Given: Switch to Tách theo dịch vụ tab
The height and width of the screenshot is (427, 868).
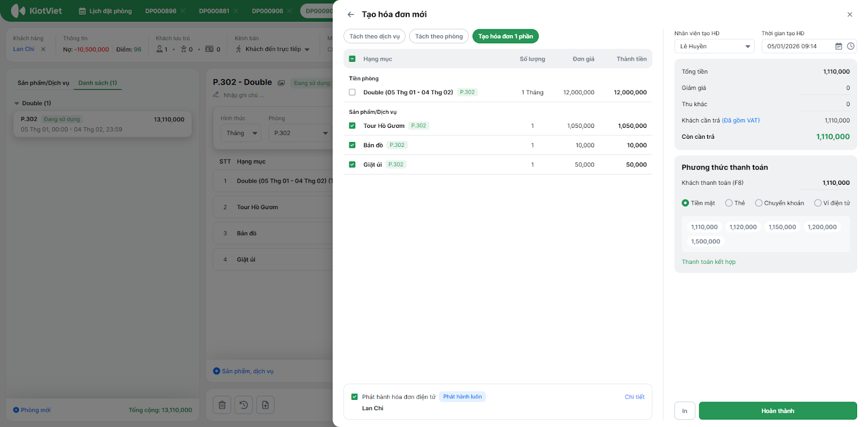Looking at the screenshot, I should (x=374, y=36).
